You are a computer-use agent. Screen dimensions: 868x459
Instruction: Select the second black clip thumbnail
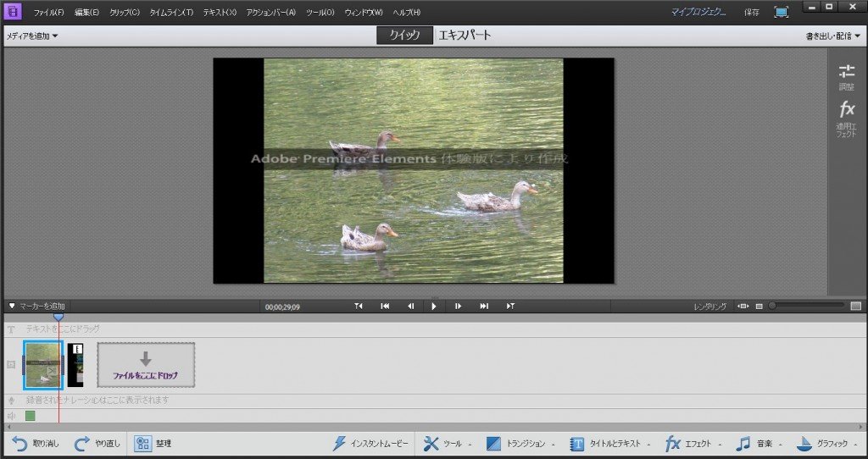click(x=75, y=365)
